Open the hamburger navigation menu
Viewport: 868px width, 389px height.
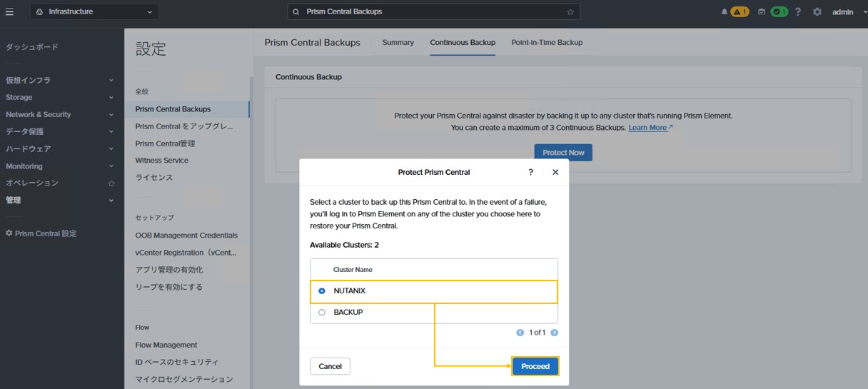click(x=9, y=11)
